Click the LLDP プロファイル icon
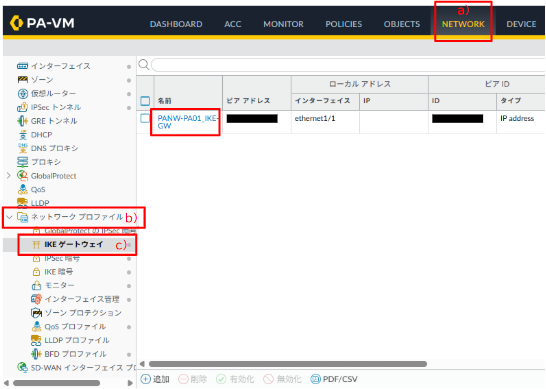Image resolution: width=546 pixels, height=389 pixels. pyautogui.click(x=36, y=340)
